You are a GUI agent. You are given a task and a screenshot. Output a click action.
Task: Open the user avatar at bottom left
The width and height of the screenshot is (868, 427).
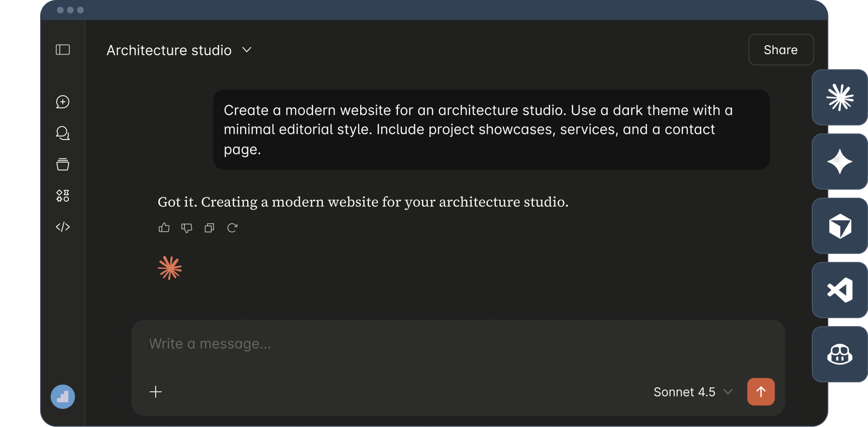coord(63,397)
